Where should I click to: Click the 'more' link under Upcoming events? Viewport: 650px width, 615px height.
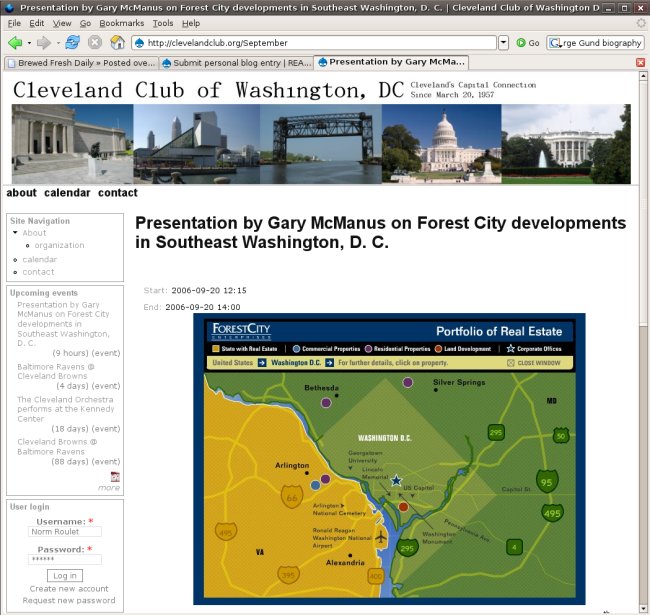109,488
